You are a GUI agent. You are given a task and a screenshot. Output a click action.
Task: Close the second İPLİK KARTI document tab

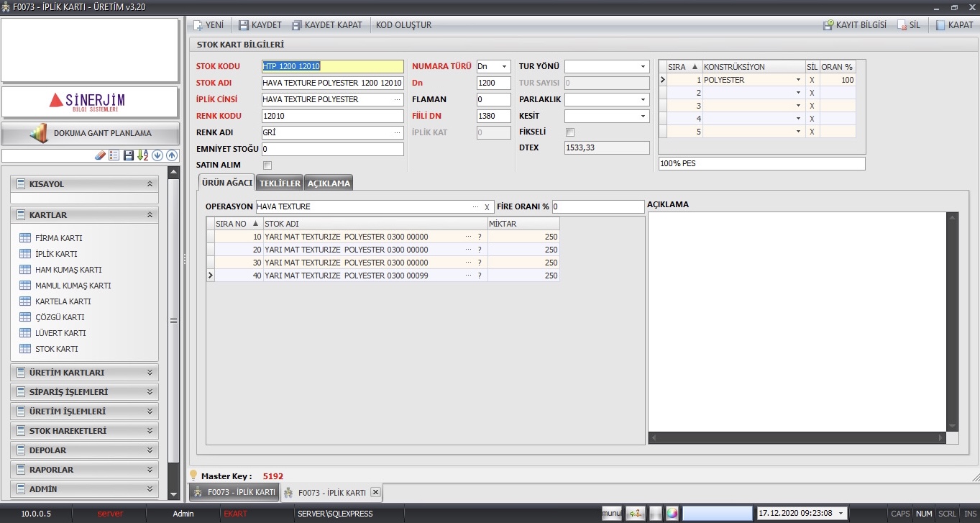click(x=375, y=493)
